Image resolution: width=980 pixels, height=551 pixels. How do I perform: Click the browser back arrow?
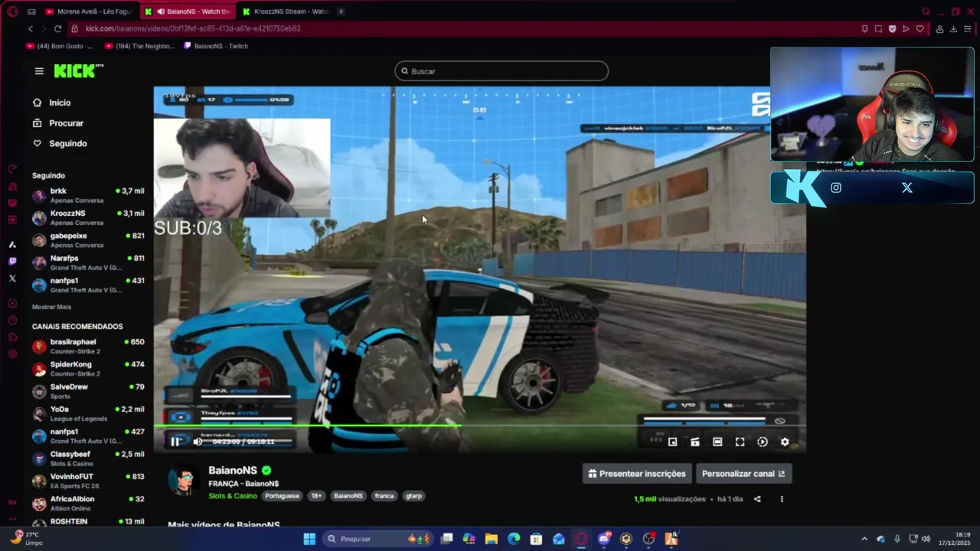pyautogui.click(x=31, y=28)
